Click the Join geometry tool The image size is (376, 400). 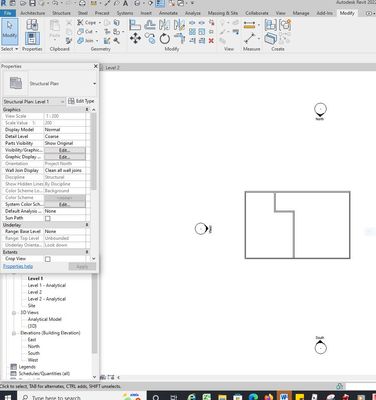86,41
